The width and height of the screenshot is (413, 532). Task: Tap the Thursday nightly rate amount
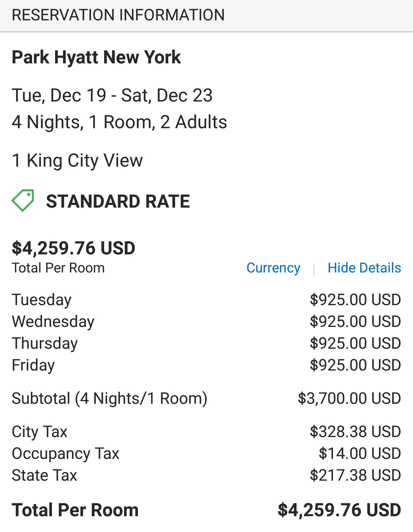[355, 343]
